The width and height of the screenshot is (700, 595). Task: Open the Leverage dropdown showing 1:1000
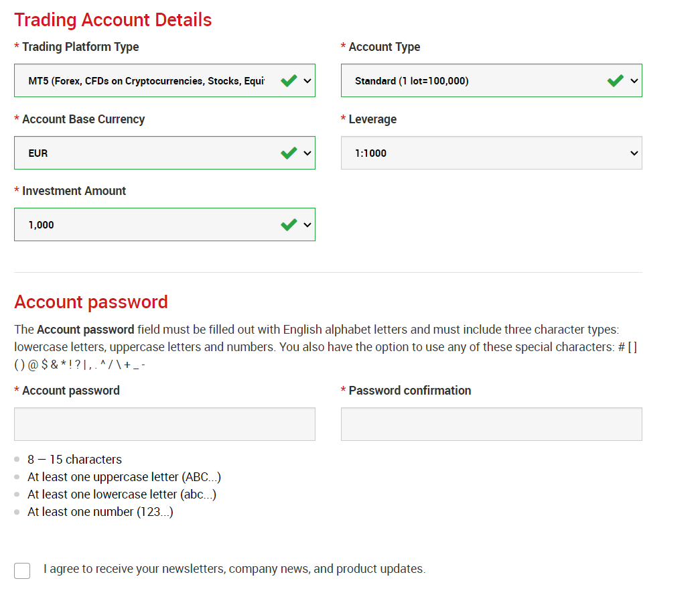(491, 153)
